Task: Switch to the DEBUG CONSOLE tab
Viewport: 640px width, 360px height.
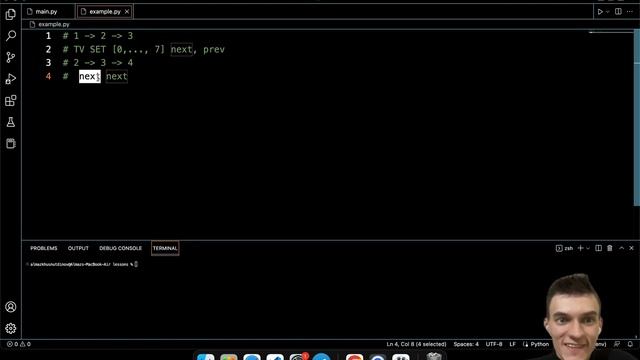Action: (120, 248)
